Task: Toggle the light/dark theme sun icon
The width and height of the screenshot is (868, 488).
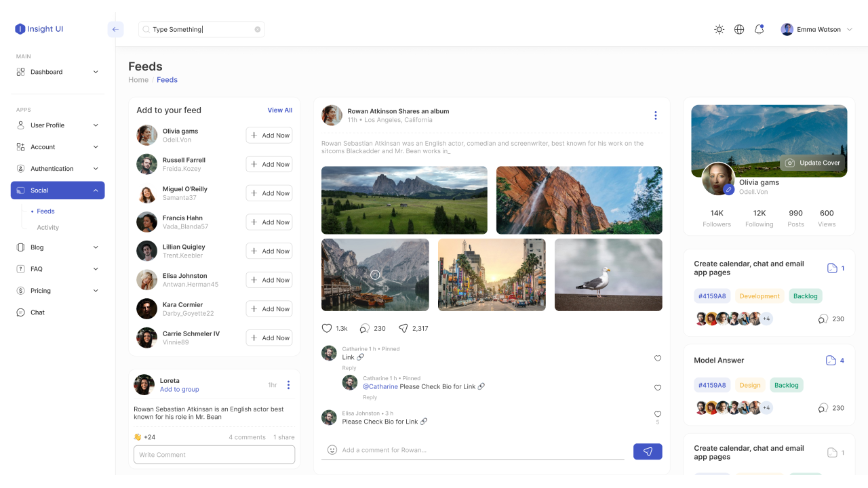Action: pyautogui.click(x=719, y=29)
